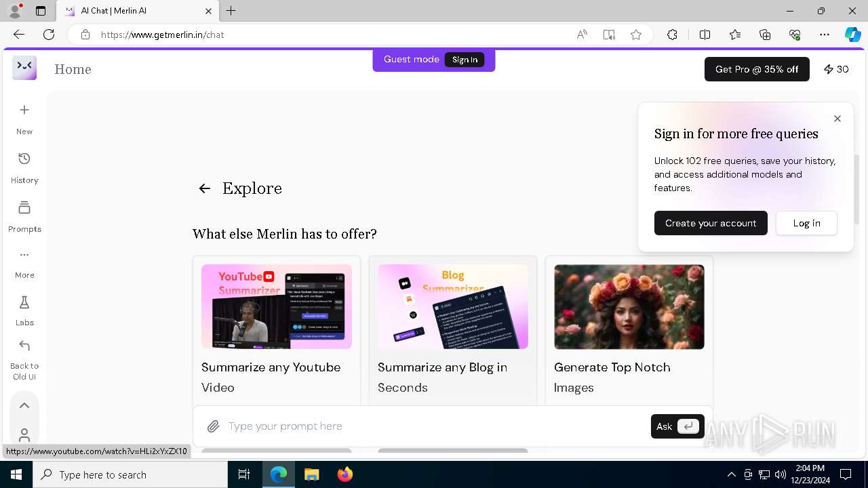Open the Prompts library

click(x=24, y=216)
